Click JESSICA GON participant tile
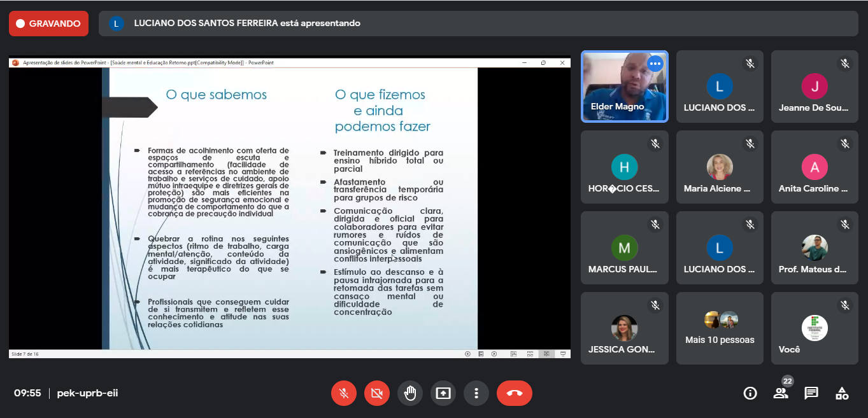 [x=624, y=328]
